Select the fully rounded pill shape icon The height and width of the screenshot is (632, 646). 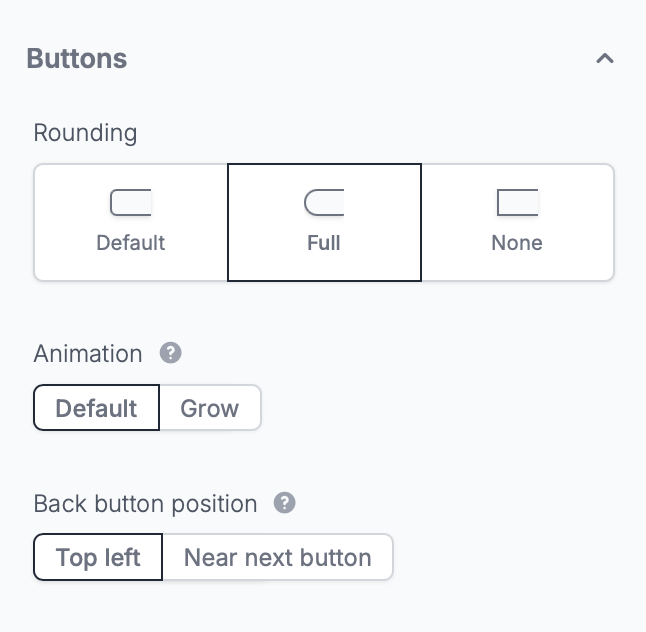324,202
